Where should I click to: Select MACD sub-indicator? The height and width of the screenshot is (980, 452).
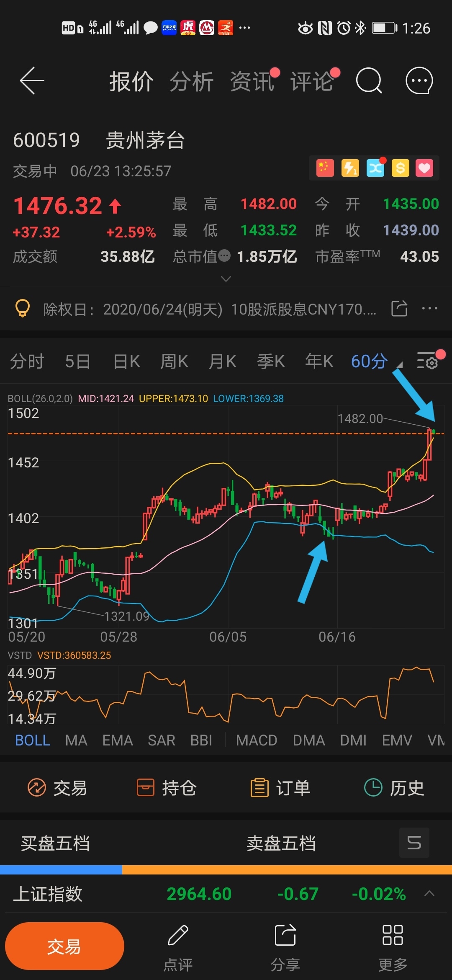(257, 740)
